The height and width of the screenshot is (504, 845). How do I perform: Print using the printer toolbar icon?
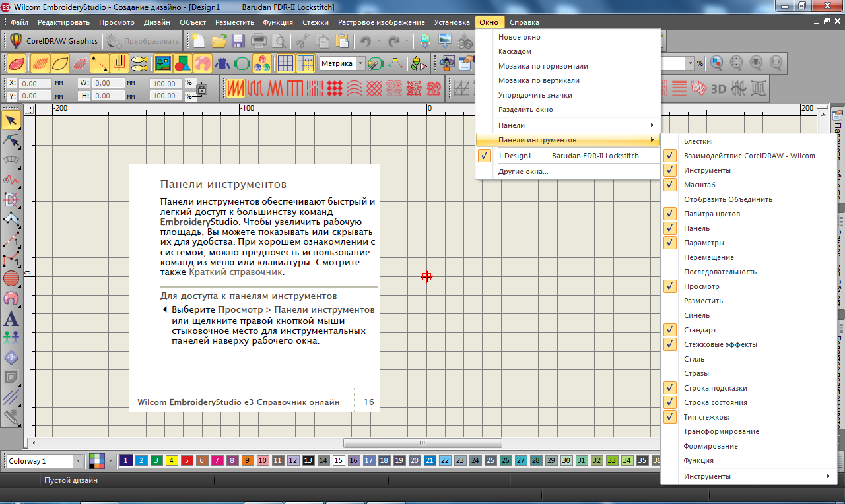coord(259,41)
